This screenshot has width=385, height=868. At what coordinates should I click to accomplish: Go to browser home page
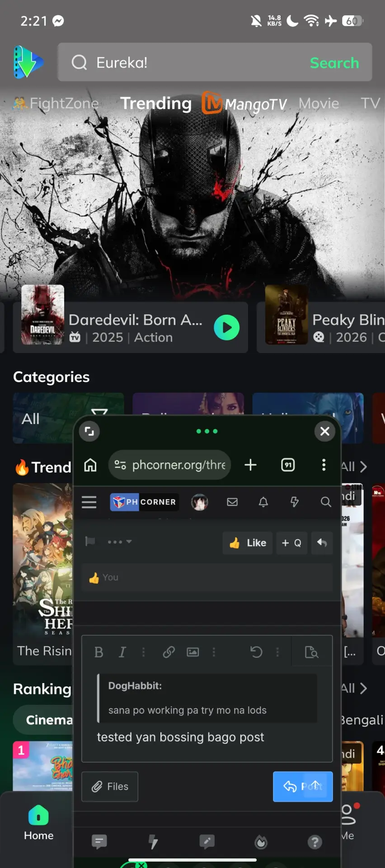[x=90, y=465]
